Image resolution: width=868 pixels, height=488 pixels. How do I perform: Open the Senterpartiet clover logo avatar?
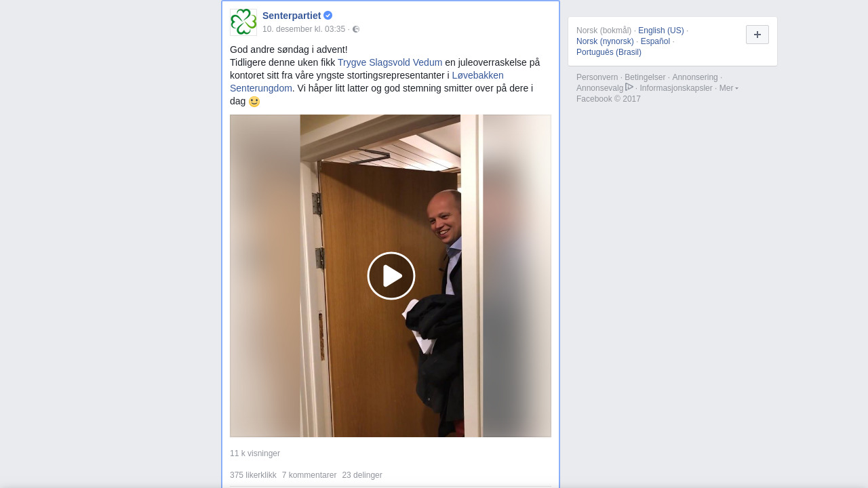243,22
